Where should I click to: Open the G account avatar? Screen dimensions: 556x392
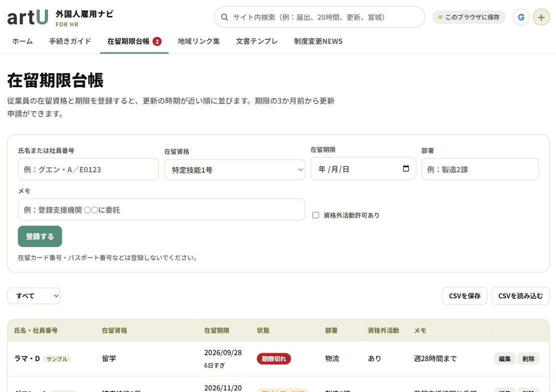pos(521,17)
